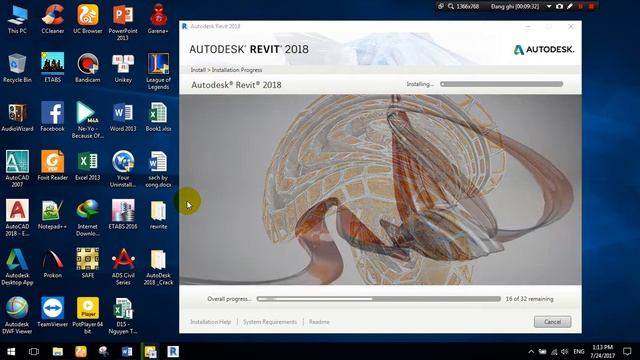Viewport: 640px width, 360px height.
Task: Open the volume control in tray
Action: tap(564, 351)
